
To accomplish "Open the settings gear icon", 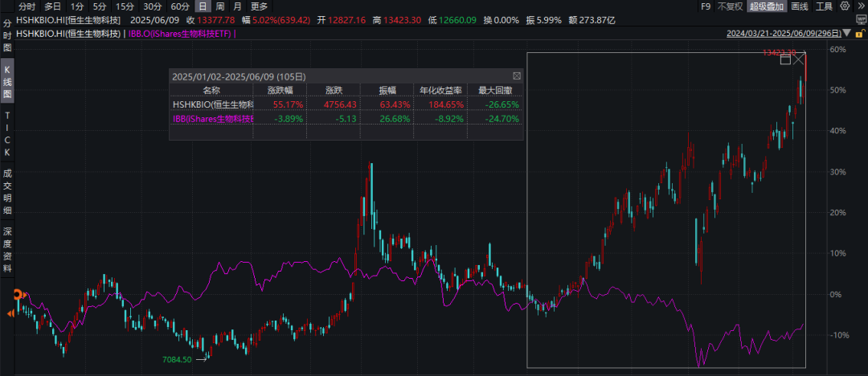I will [x=844, y=6].
